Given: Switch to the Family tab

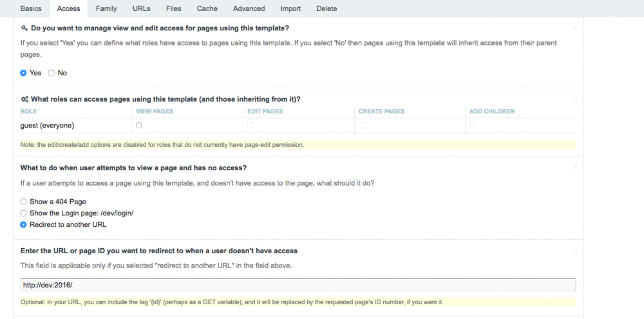Looking at the screenshot, I should click(x=106, y=8).
